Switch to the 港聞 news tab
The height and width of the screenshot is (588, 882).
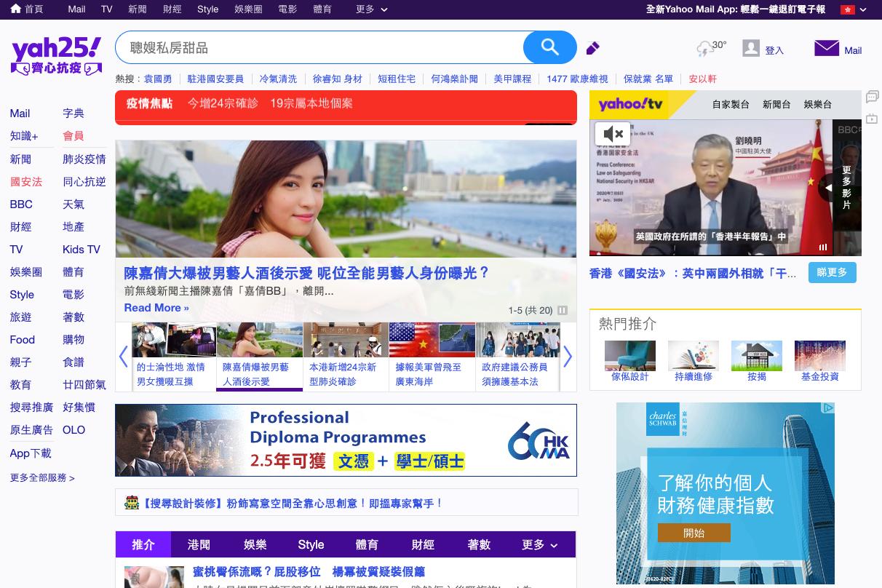pos(199,545)
